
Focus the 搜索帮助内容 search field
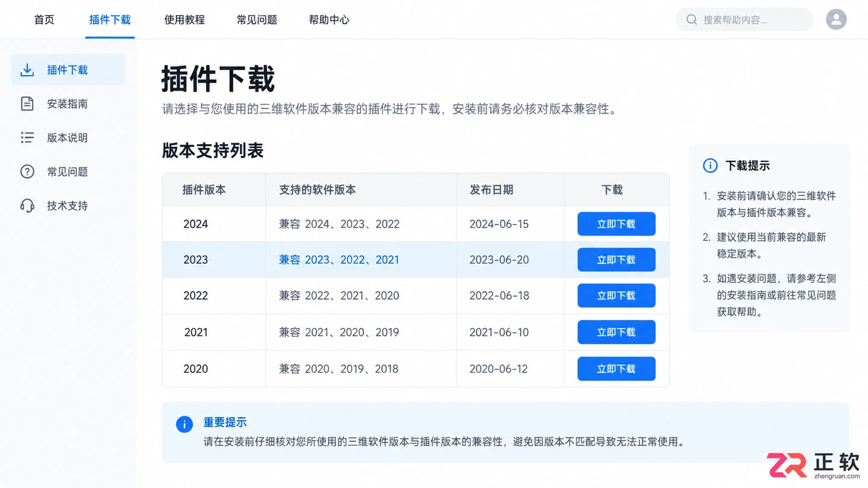(744, 19)
